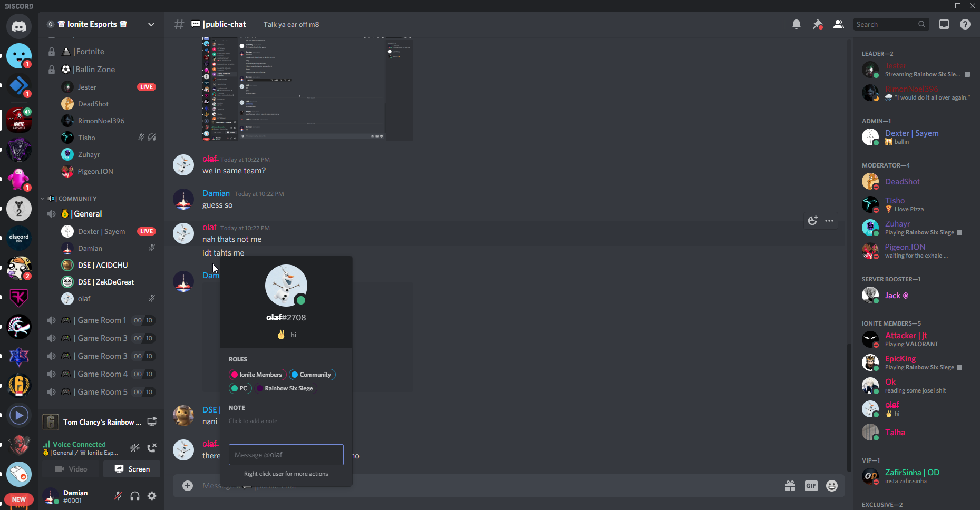Open the GIF picker

pyautogui.click(x=811, y=486)
